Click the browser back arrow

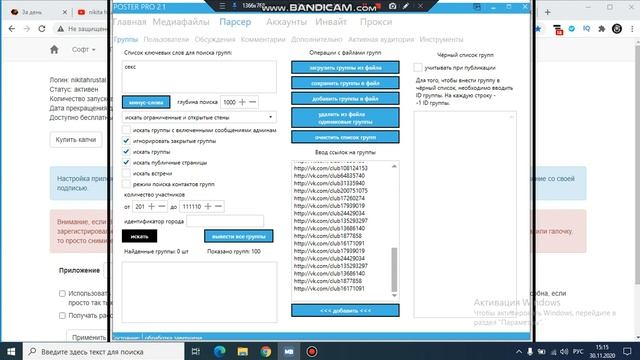pos(12,29)
